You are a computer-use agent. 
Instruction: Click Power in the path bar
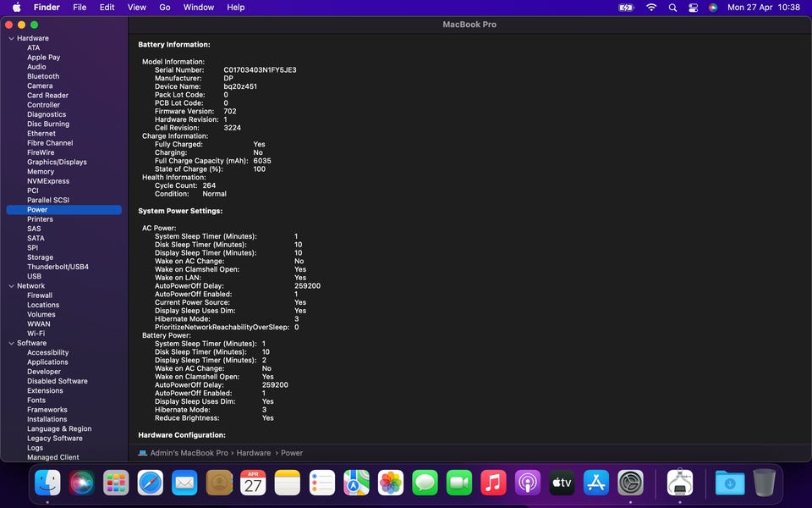click(292, 453)
